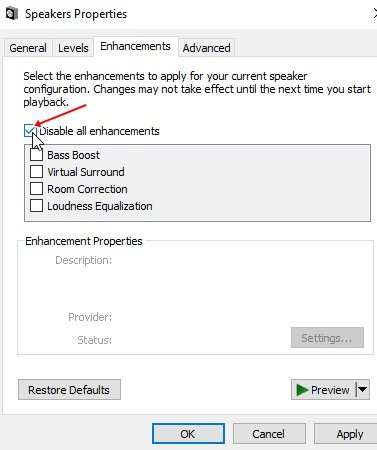
Task: Check the Room Correction option
Action: pos(36,189)
